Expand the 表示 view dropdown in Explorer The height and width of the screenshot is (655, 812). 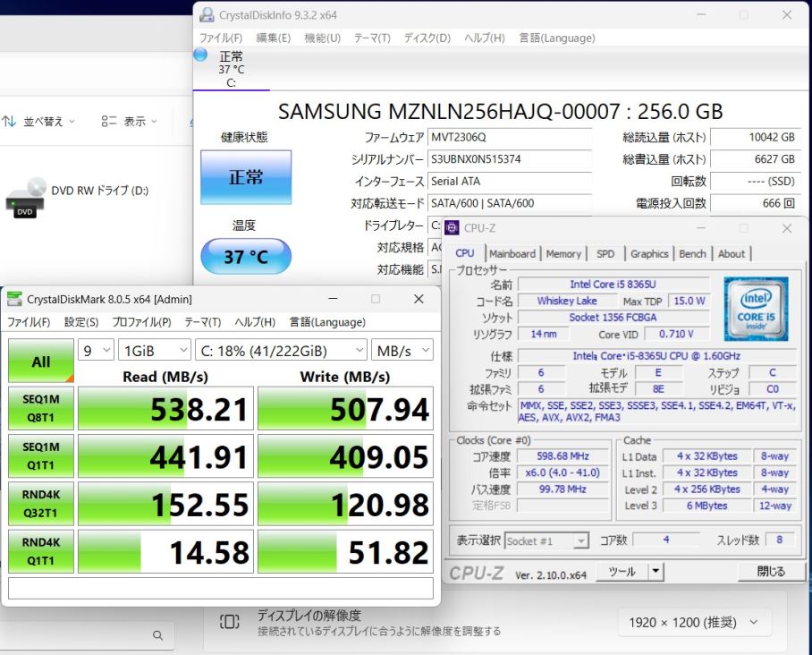pos(154,122)
